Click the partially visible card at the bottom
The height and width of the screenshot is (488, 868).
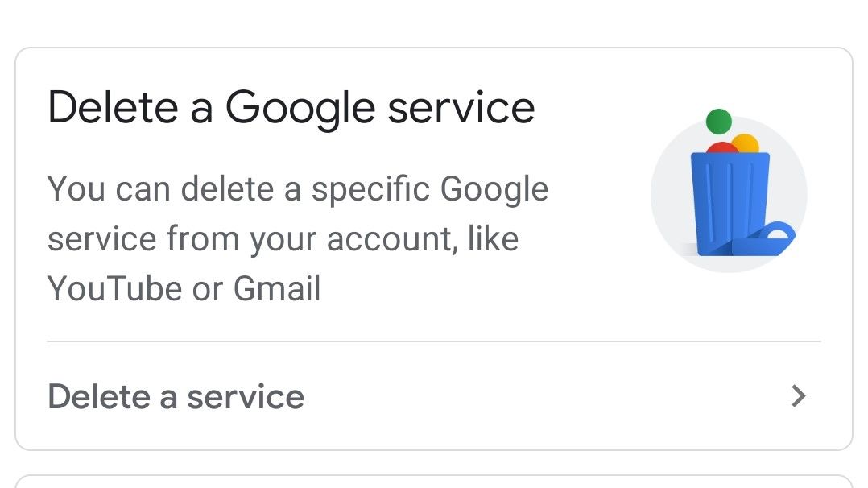pos(434,483)
